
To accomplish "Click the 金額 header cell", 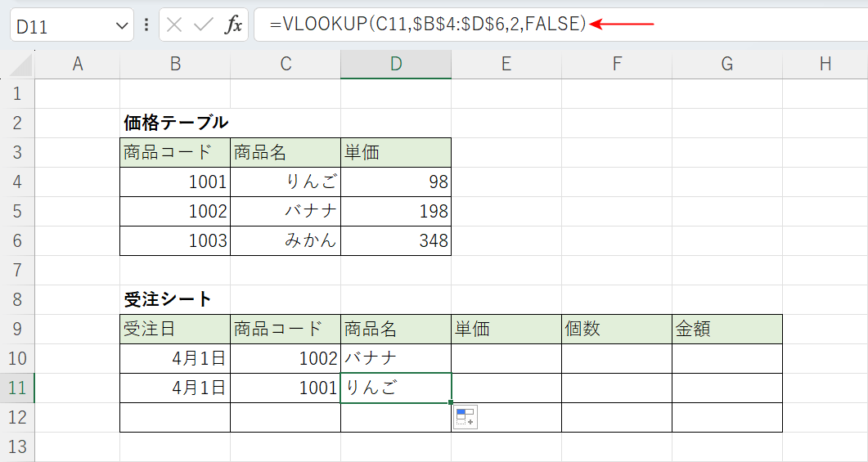I will point(726,329).
